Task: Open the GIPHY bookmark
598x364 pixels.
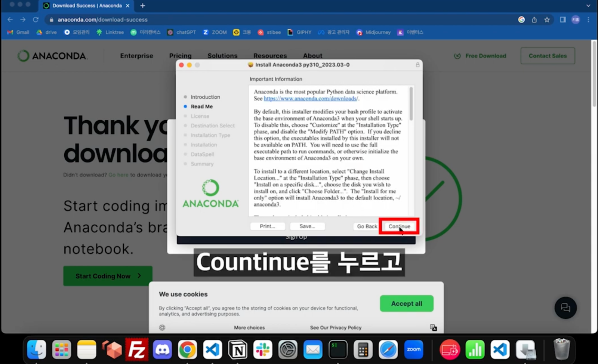Action: click(299, 32)
